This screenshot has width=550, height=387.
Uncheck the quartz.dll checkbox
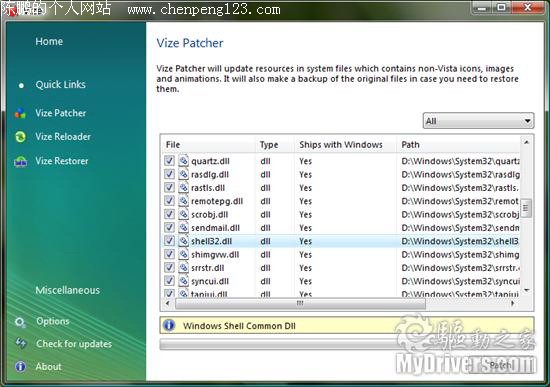[x=169, y=161]
